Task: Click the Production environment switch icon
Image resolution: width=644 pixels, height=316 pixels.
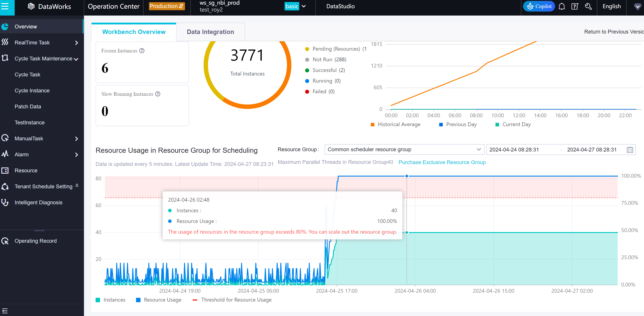Action: [x=181, y=6]
